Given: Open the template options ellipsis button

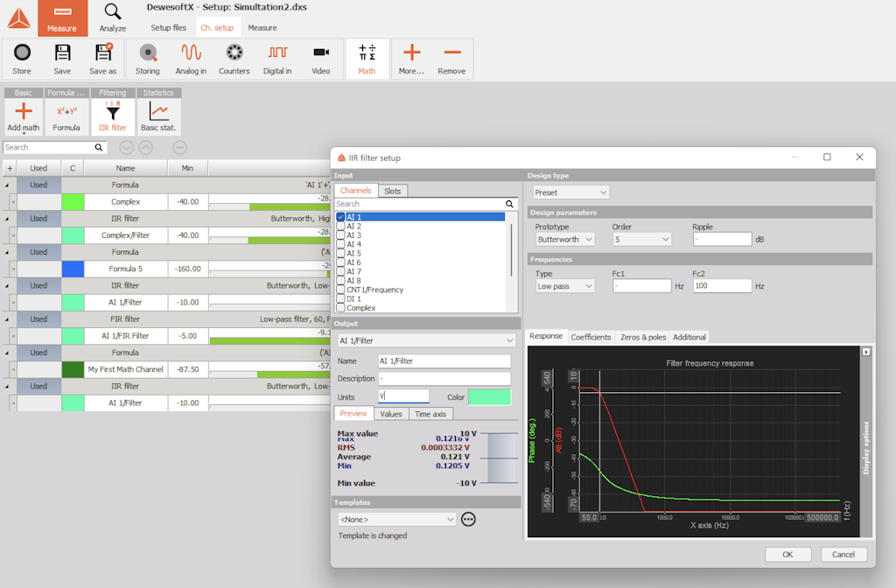Looking at the screenshot, I should click(x=469, y=520).
